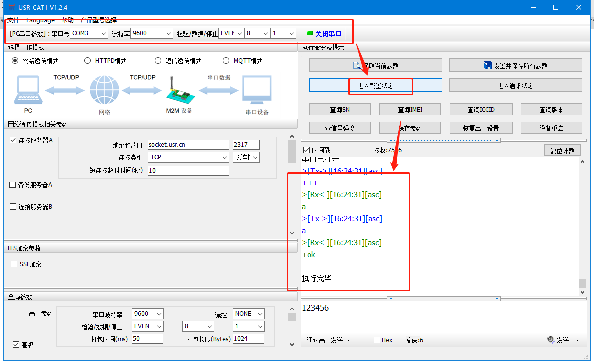594x364 pixels.
Task: Enable the SSL加密 checkbox
Action: point(14,264)
